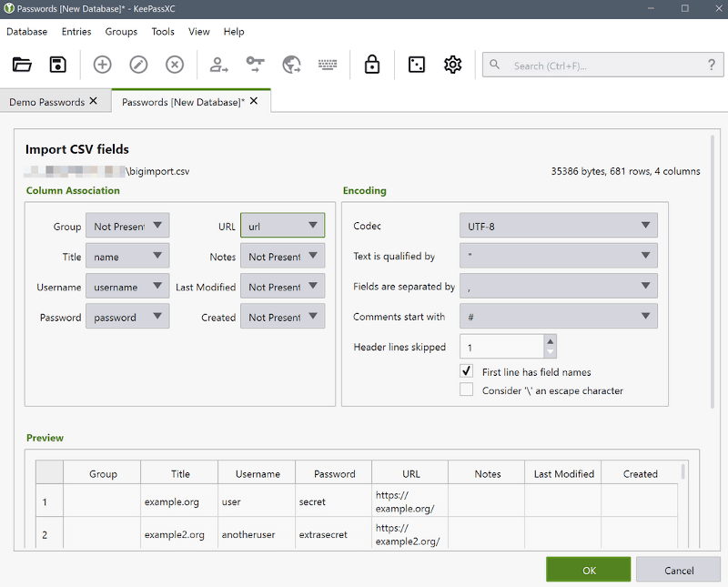The image size is (728, 587).
Task: Open the Username column dropdown
Action: pyautogui.click(x=127, y=286)
